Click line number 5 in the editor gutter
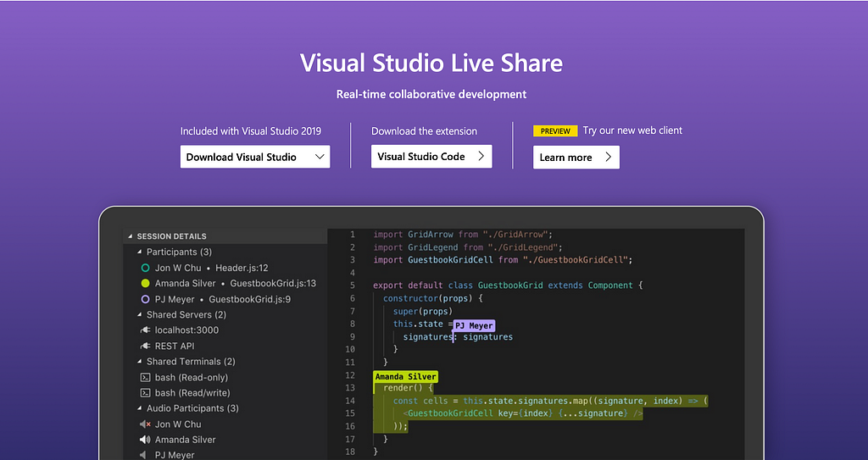 [352, 285]
